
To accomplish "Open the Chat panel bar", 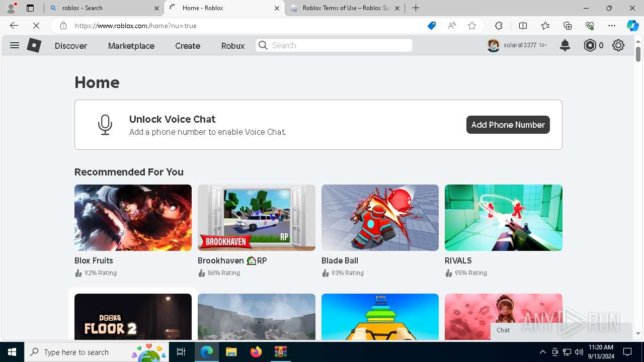I will click(x=561, y=330).
